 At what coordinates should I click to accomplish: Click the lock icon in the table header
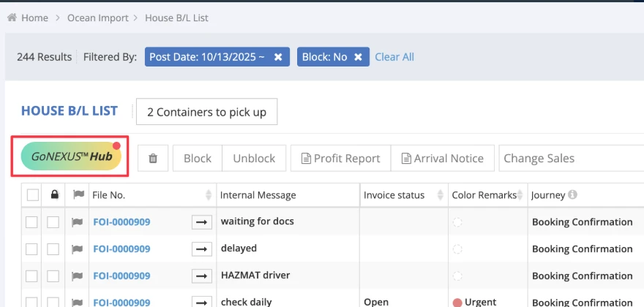pyautogui.click(x=54, y=195)
